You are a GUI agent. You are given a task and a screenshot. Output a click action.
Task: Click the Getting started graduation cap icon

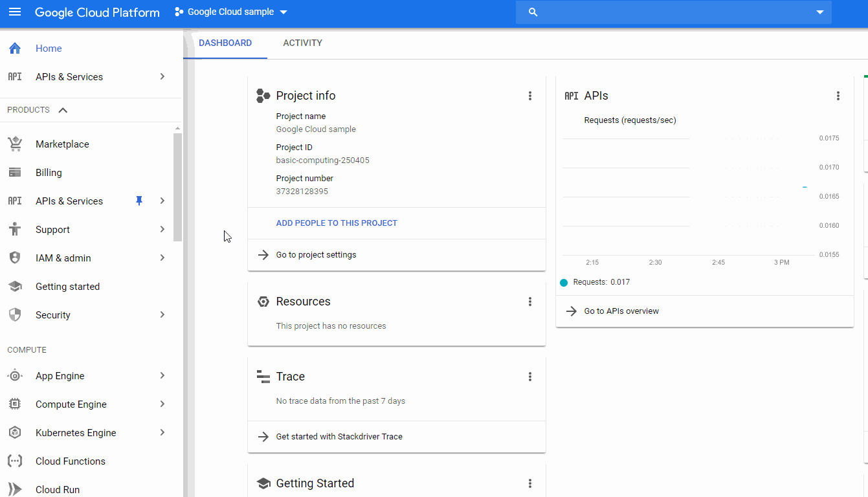pyautogui.click(x=14, y=286)
